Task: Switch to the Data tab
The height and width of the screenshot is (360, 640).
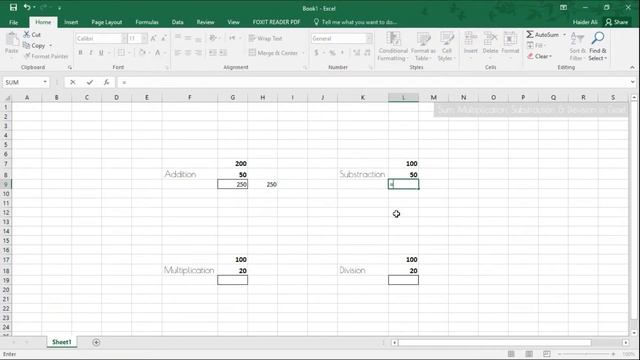Action: tap(178, 22)
